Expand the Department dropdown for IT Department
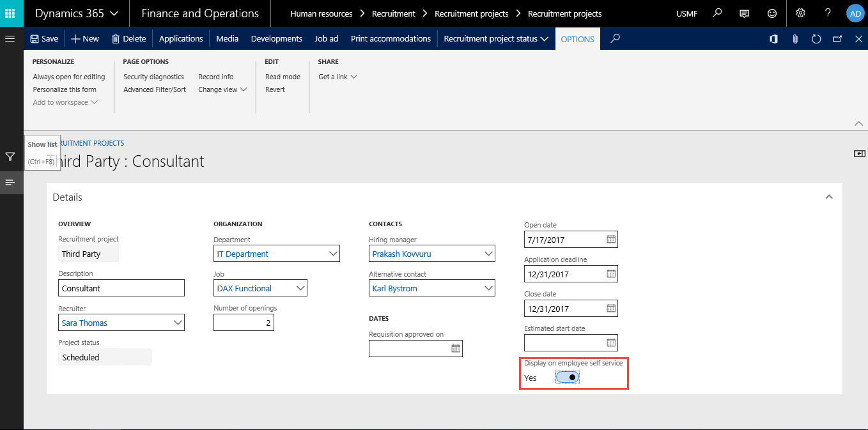Viewport: 868px width, 430px height. (333, 253)
